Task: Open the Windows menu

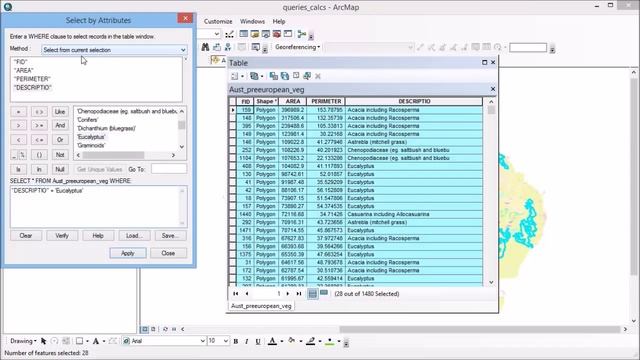Action: (252, 21)
